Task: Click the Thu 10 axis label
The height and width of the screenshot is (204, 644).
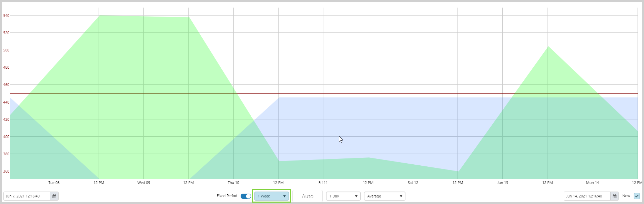Action: click(233, 183)
